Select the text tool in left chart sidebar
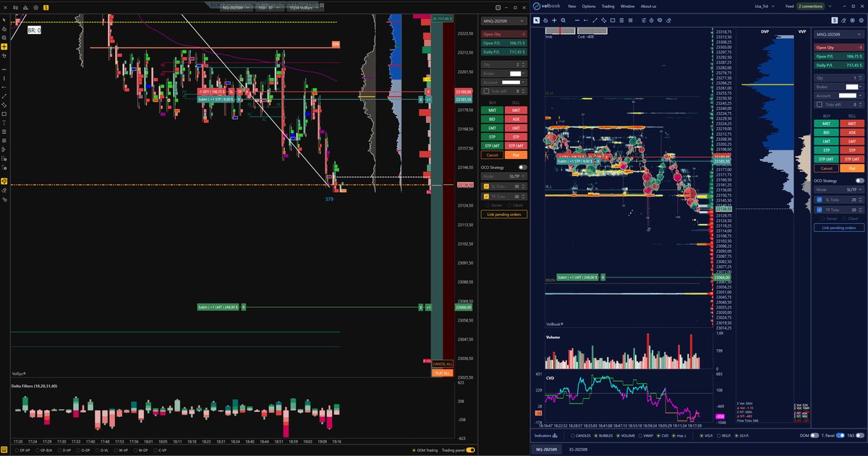 coord(4,123)
